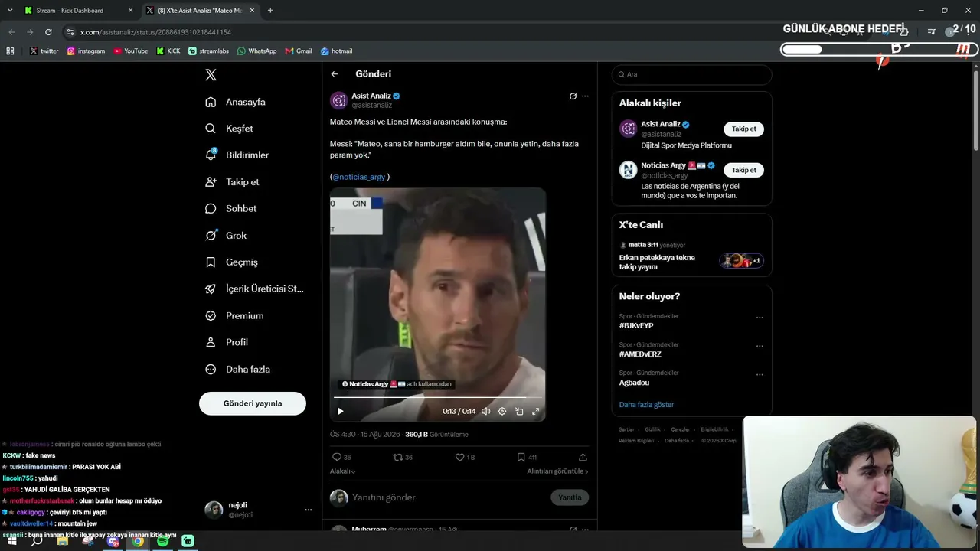
Task: Open Spotify from the taskbar
Action: click(x=162, y=541)
